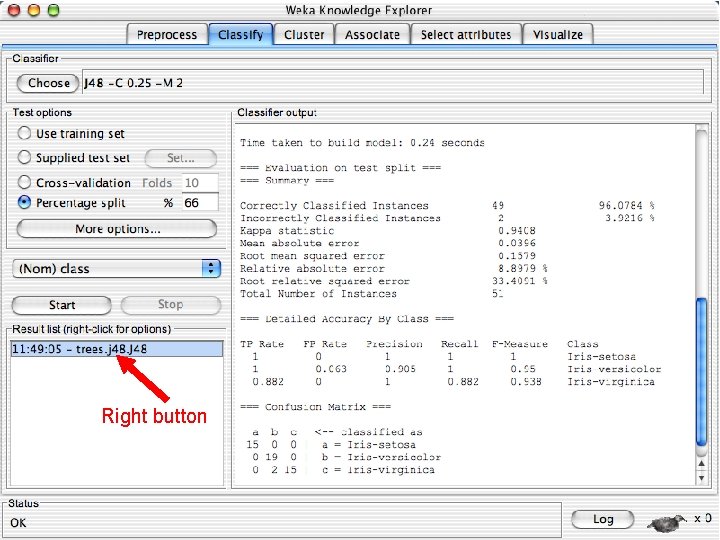Select the Percentage split radio button
The height and width of the screenshot is (540, 720).
coord(24,202)
